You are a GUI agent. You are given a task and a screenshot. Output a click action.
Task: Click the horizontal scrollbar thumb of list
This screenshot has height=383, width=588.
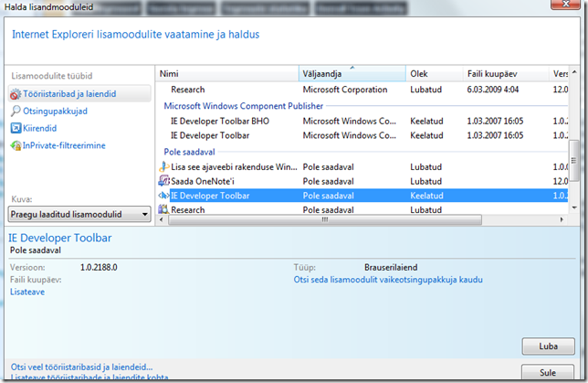tap(325, 219)
